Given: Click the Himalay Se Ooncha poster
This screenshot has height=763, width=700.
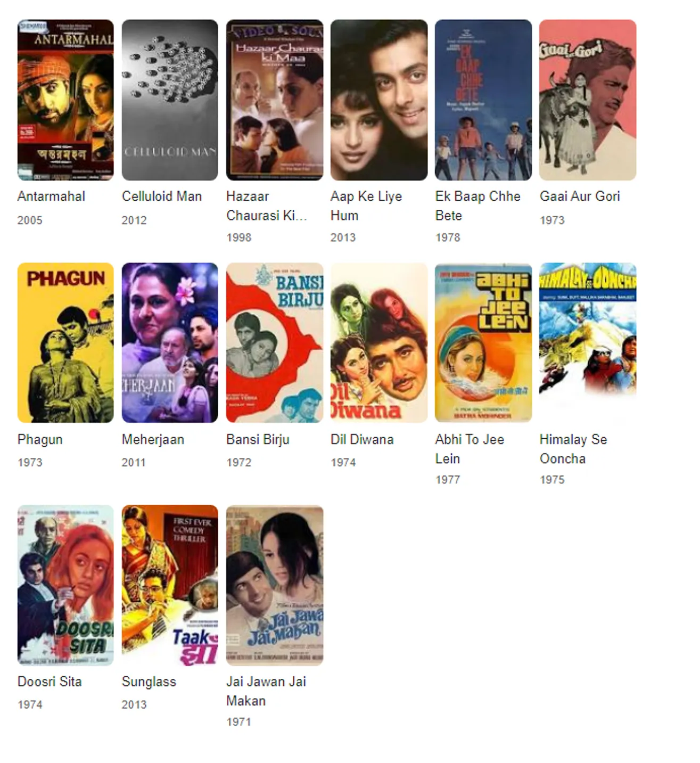Looking at the screenshot, I should point(588,342).
